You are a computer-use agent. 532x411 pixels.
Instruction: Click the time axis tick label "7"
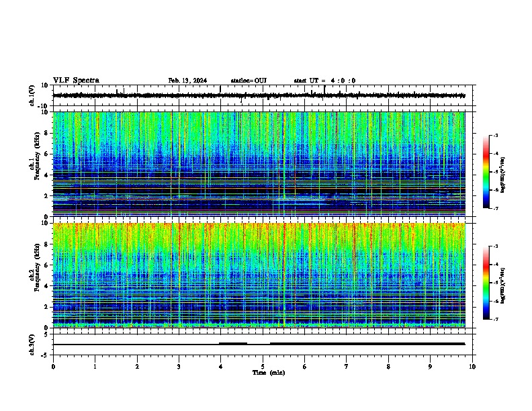point(347,367)
